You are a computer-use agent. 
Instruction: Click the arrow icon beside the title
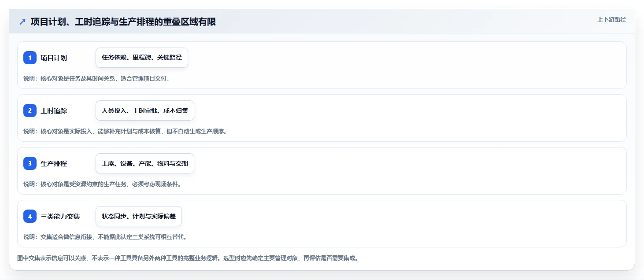[22, 22]
